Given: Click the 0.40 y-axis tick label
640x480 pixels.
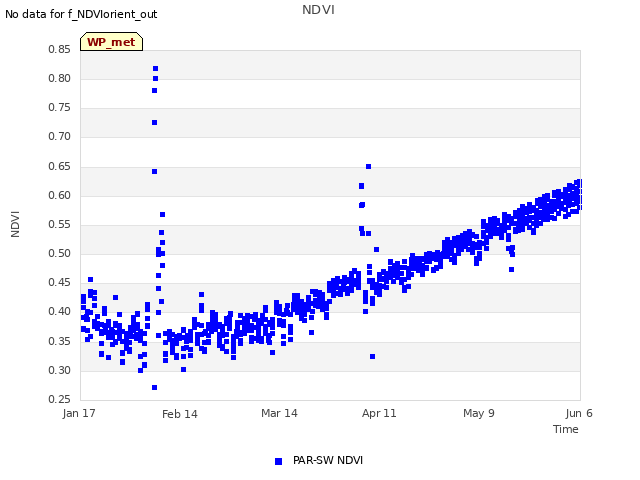Looking at the screenshot, I should (x=59, y=311).
